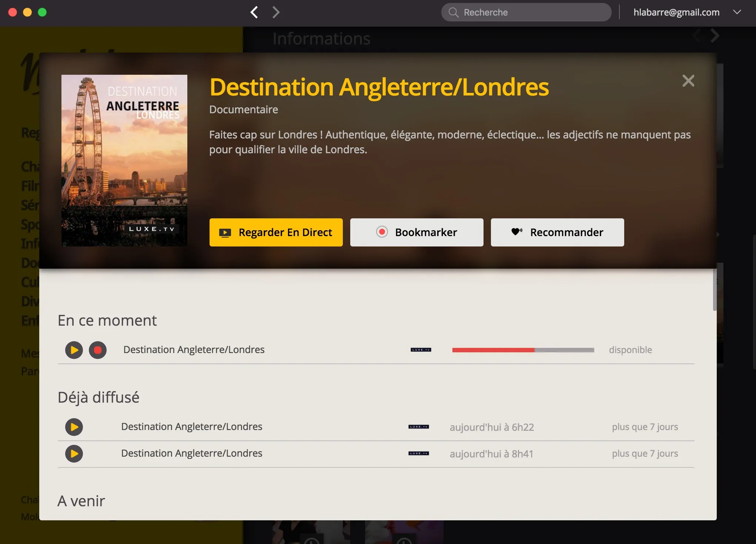Click Luxe.TV logo in the 6h22 row
Image resolution: width=756 pixels, height=544 pixels.
pos(419,427)
